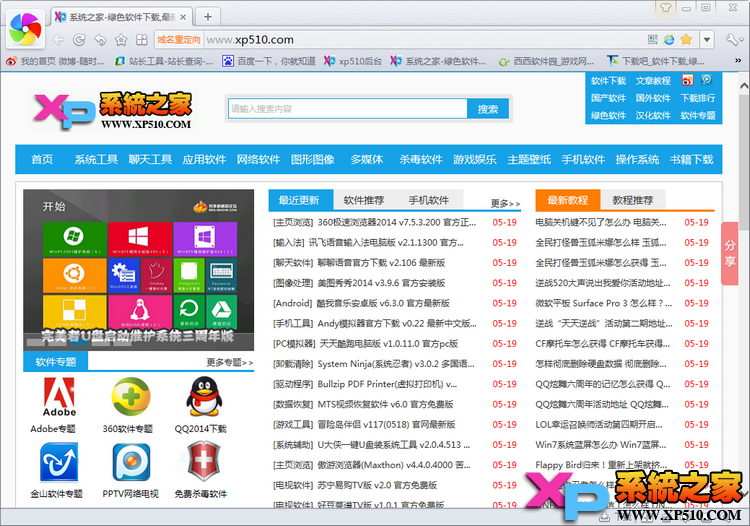Image resolution: width=750 pixels, height=526 pixels.
Task: Close the 系统之家 browser tab
Action: tap(183, 17)
